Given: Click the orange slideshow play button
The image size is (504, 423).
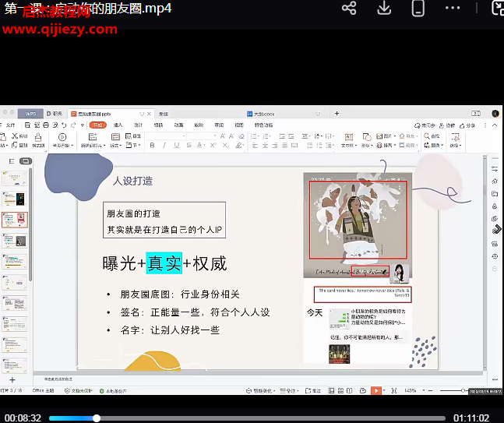Looking at the screenshot, I should pos(375,390).
